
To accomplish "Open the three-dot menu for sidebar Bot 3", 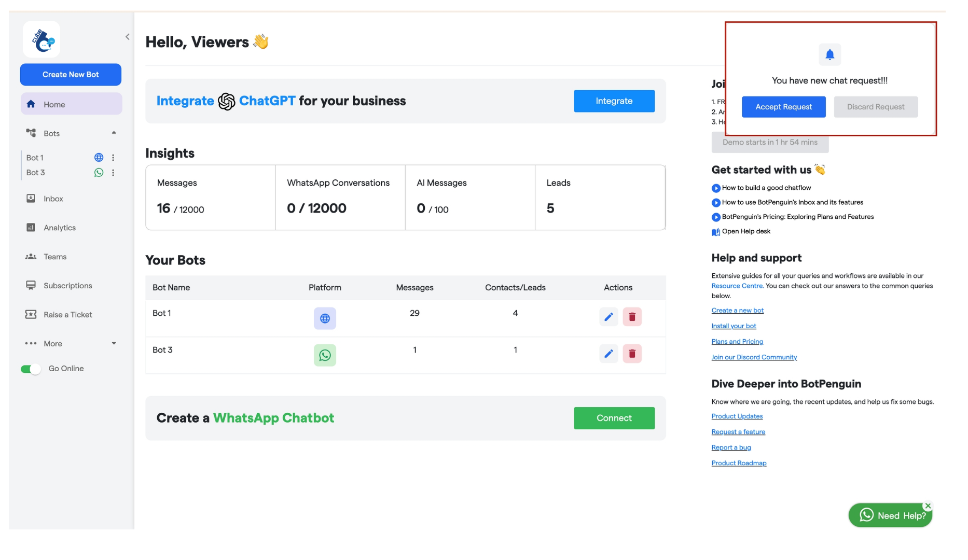I will [x=113, y=173].
